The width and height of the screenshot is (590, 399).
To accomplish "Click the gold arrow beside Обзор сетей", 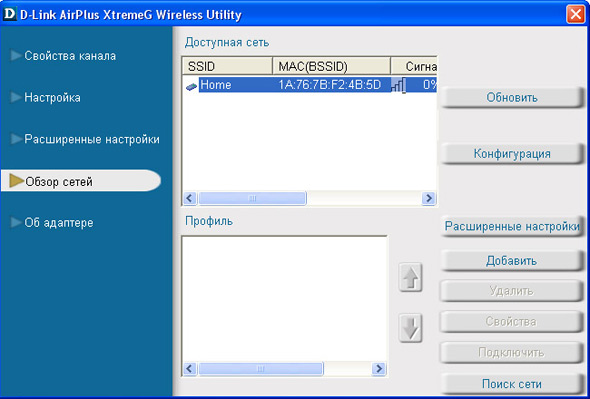I will coord(17,181).
